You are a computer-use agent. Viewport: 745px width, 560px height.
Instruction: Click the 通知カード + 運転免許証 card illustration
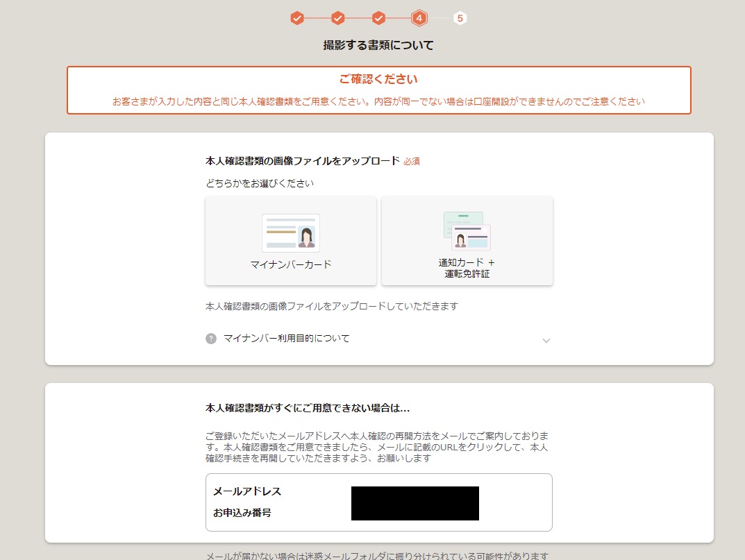pyautogui.click(x=467, y=231)
